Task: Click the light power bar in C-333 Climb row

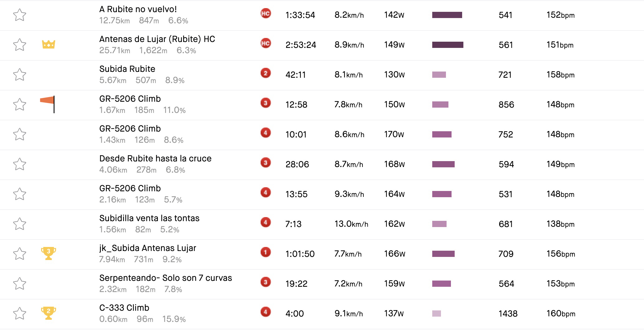Action: coord(436,314)
